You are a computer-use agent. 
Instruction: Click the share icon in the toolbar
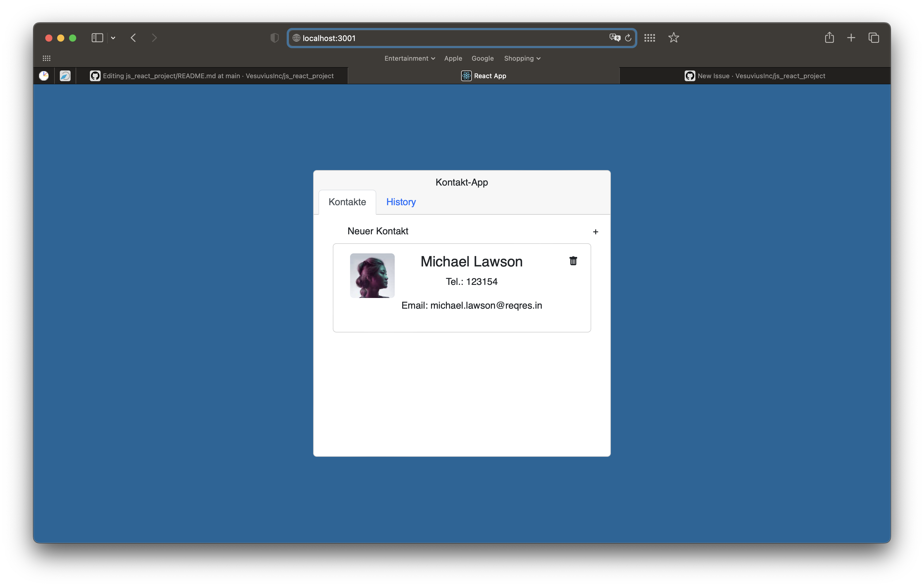pos(829,37)
